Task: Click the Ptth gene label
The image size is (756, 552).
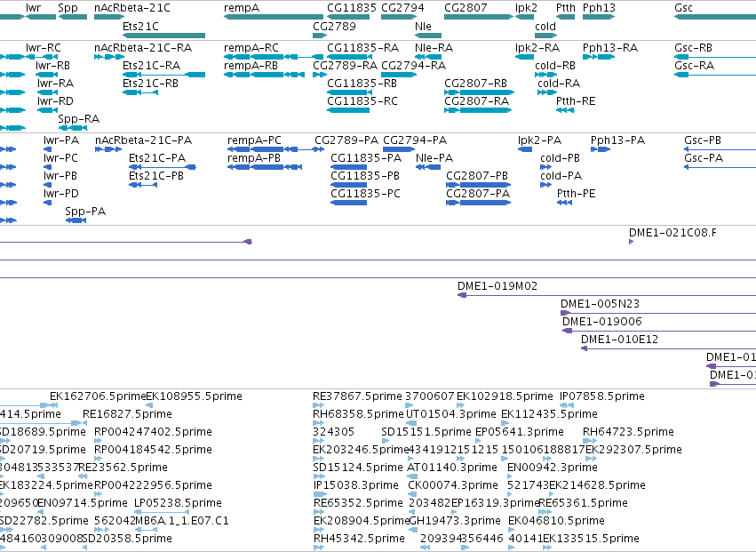Action: pos(566,8)
